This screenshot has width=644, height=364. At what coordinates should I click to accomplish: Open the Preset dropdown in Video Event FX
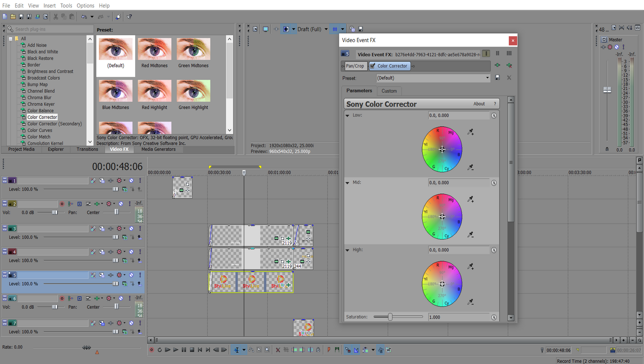pos(487,78)
